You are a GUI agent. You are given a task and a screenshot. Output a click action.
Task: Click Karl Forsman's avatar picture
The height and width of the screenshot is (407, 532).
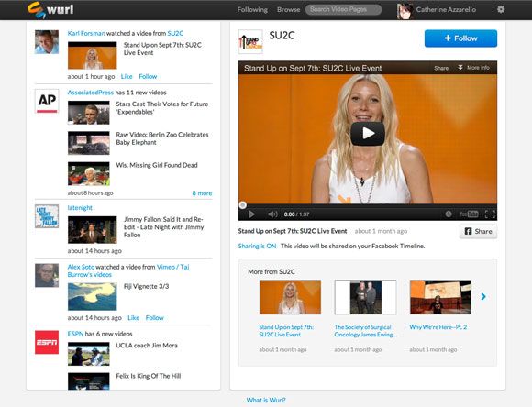click(x=47, y=42)
